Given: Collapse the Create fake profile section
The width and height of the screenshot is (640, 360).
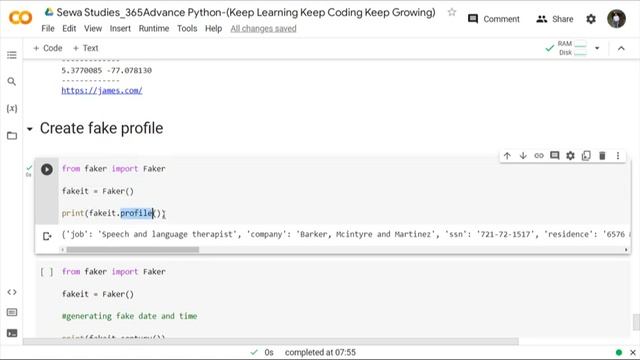Looking at the screenshot, I should pyautogui.click(x=29, y=129).
